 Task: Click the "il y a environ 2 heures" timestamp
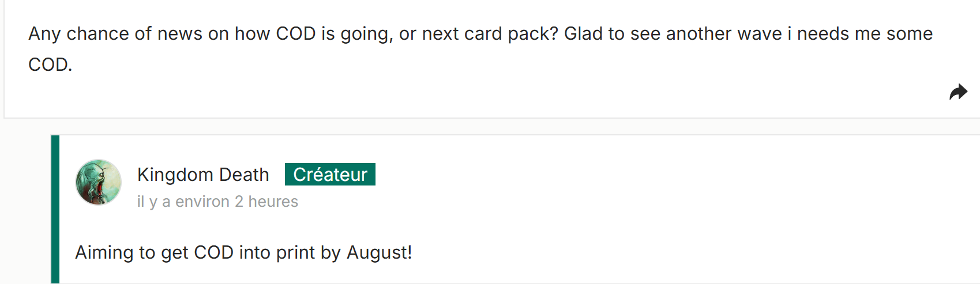click(217, 202)
